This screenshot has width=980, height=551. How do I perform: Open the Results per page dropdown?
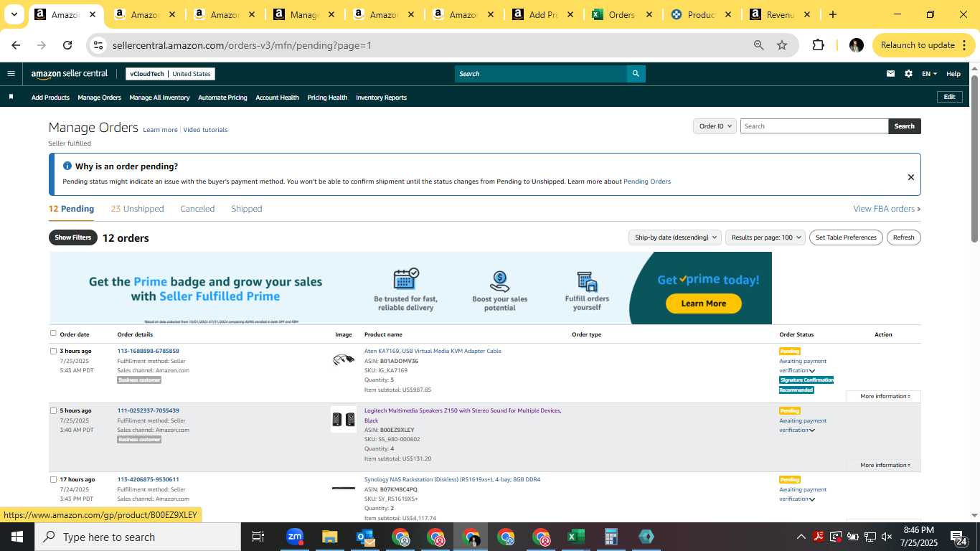(765, 237)
